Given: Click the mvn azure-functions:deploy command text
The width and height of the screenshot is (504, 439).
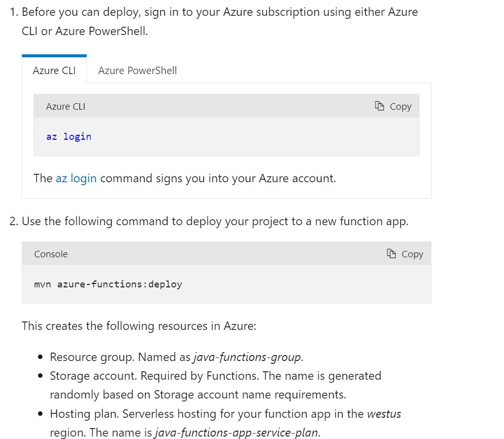Looking at the screenshot, I should coord(108,284).
